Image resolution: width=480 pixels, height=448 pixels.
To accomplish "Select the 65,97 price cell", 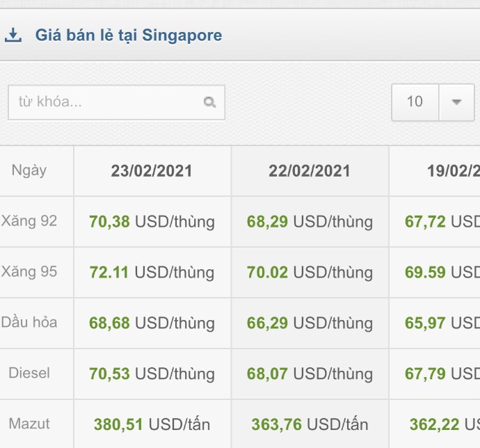I will [435, 323].
